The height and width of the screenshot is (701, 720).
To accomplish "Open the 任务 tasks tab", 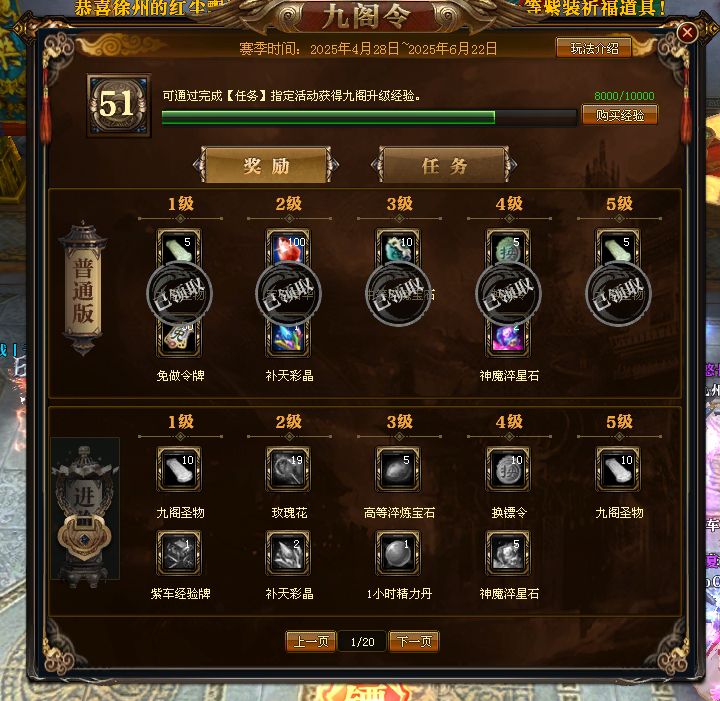I will tap(444, 165).
